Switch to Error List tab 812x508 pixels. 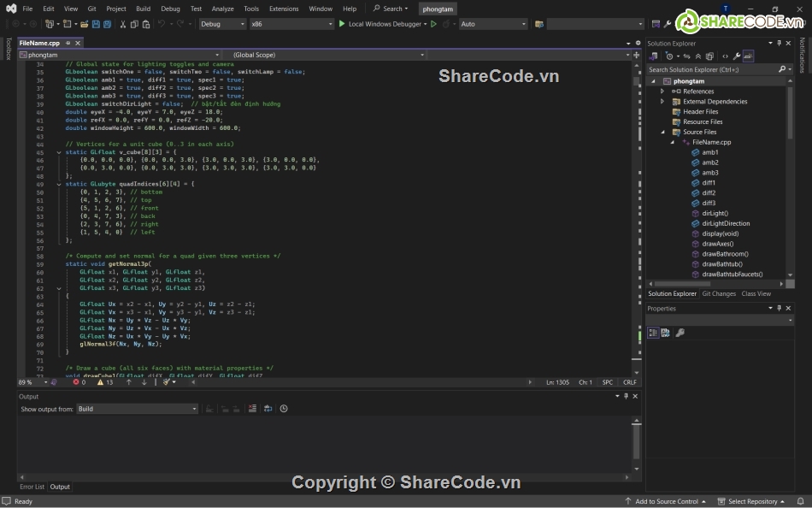pos(32,487)
